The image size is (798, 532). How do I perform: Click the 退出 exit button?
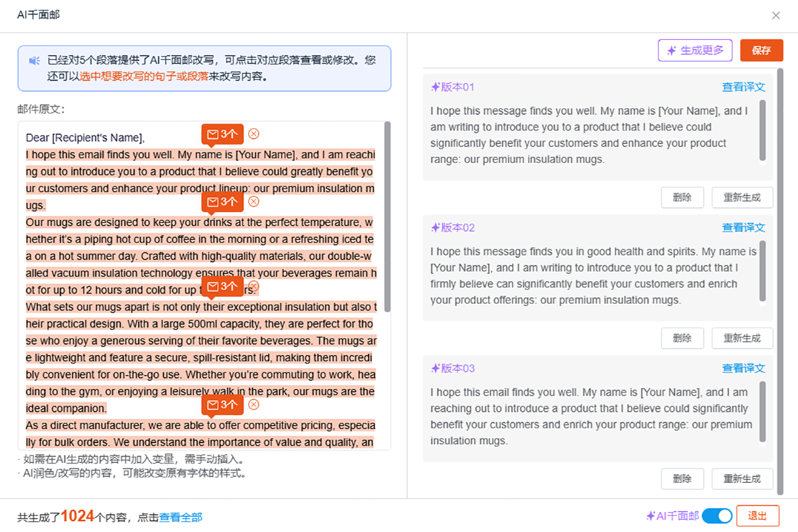point(757,516)
